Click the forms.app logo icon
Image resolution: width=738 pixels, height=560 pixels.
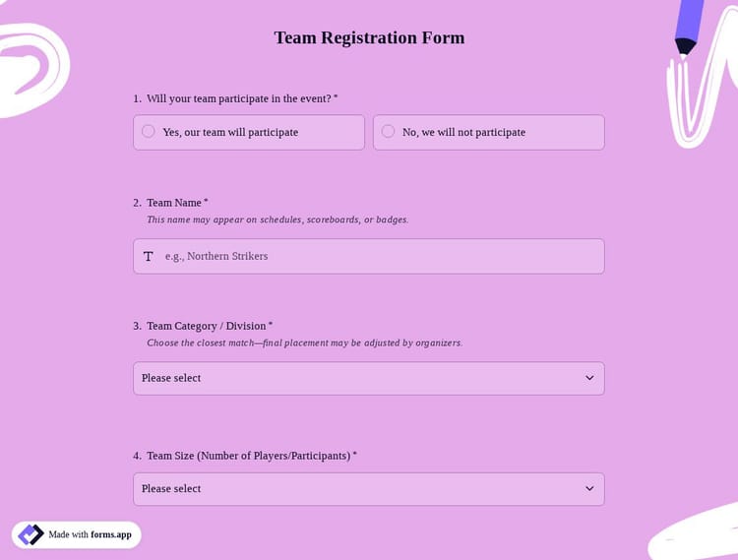pyautogui.click(x=31, y=534)
